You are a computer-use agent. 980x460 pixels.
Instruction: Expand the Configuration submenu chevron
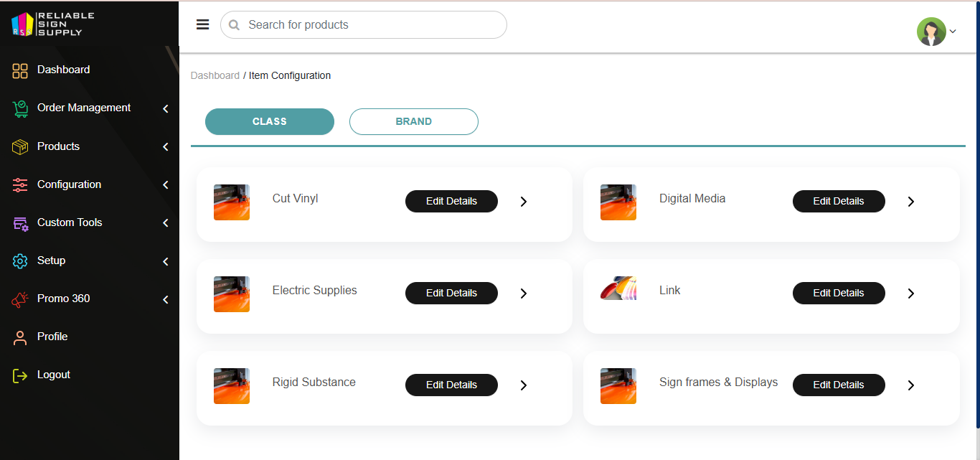[x=166, y=185]
